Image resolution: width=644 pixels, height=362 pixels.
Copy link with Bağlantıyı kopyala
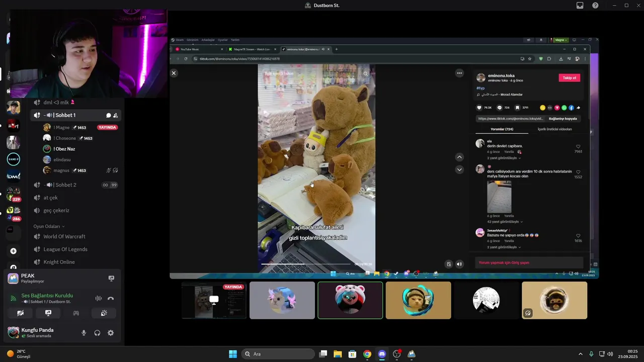562,119
